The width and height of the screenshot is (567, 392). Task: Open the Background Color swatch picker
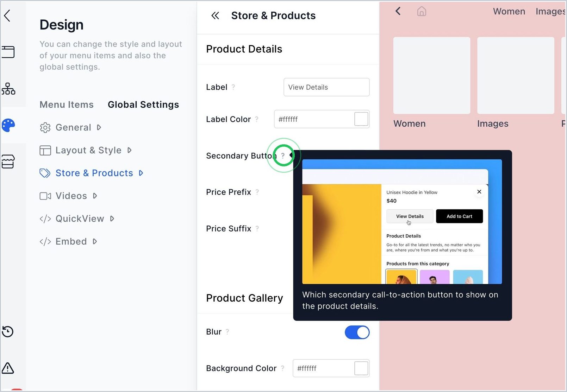point(361,368)
